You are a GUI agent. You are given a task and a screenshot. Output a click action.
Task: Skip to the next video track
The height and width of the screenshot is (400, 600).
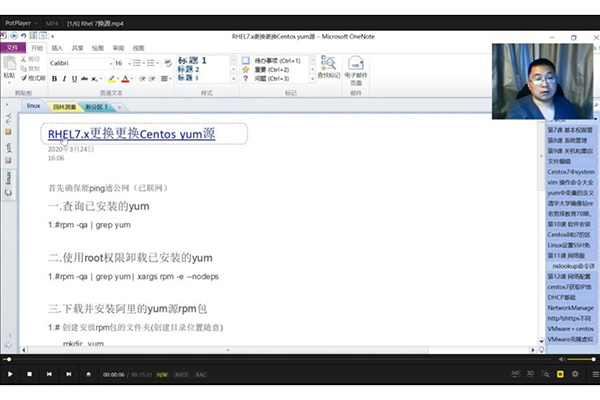click(x=68, y=374)
